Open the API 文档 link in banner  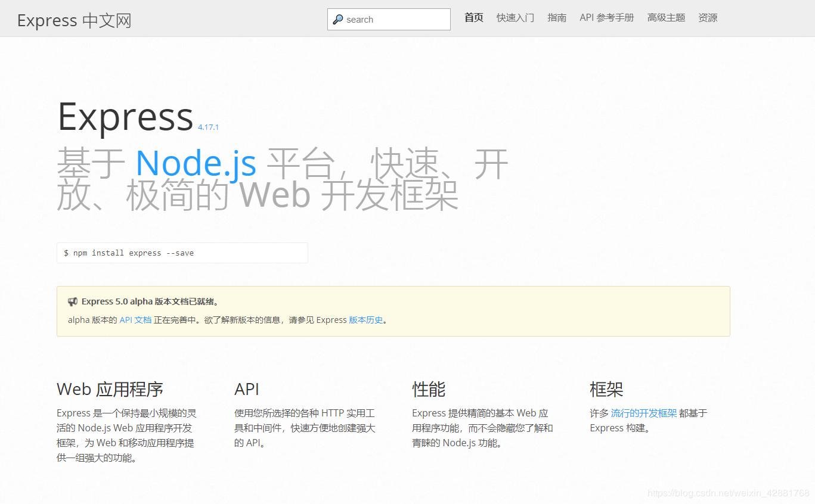click(x=135, y=320)
